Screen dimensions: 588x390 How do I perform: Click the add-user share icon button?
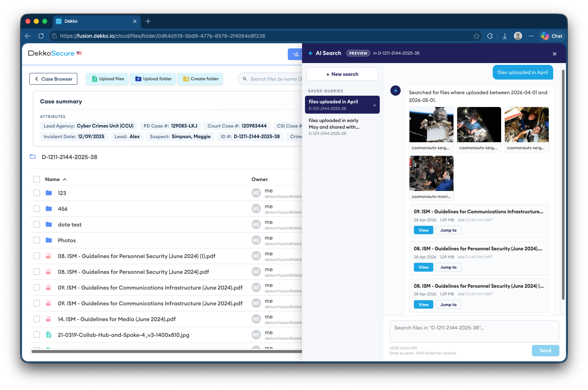[x=295, y=54]
